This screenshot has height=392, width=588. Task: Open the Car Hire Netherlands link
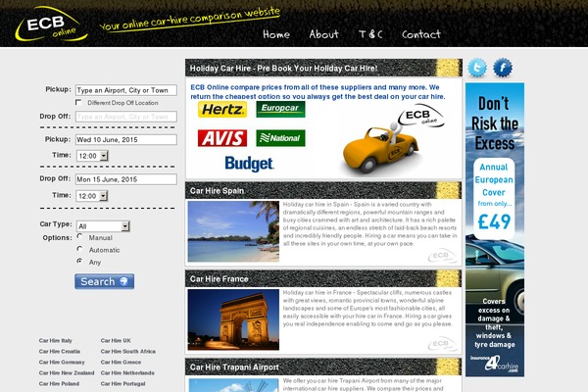click(x=127, y=372)
